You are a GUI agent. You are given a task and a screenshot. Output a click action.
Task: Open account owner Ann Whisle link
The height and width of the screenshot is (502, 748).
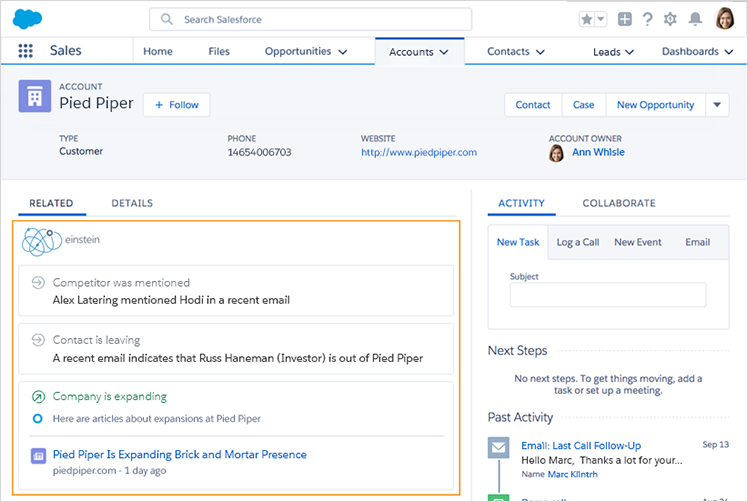tap(598, 152)
